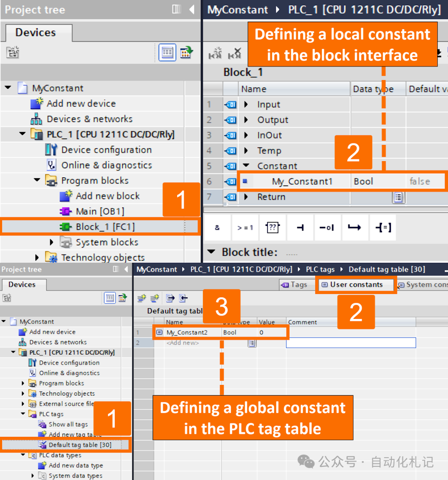Click the Bool data type of My_Constant1
The image size is (448, 480).
(x=363, y=181)
